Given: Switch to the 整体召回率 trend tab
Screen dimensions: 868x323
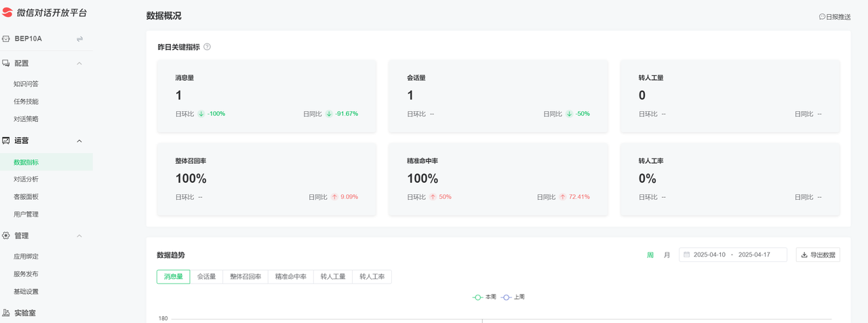Looking at the screenshot, I should tap(245, 276).
